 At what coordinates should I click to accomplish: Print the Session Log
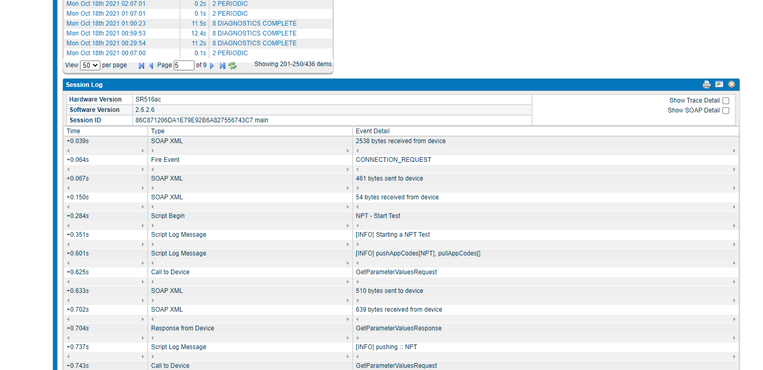707,85
